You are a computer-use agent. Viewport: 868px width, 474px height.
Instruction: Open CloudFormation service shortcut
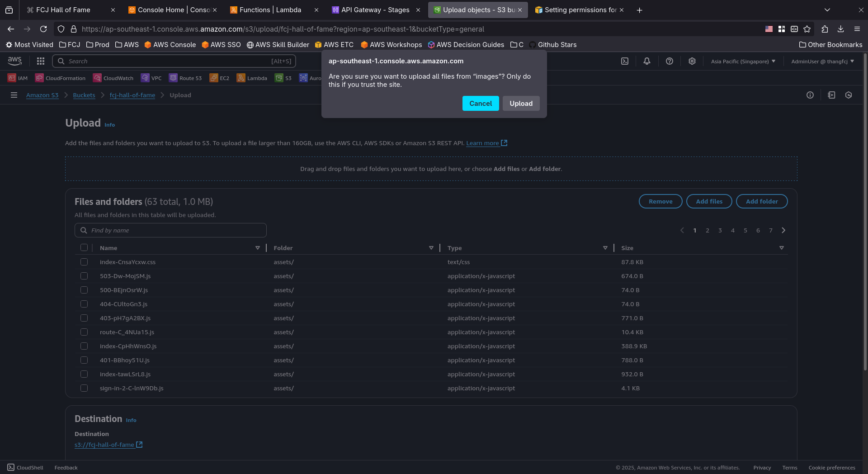coord(60,78)
